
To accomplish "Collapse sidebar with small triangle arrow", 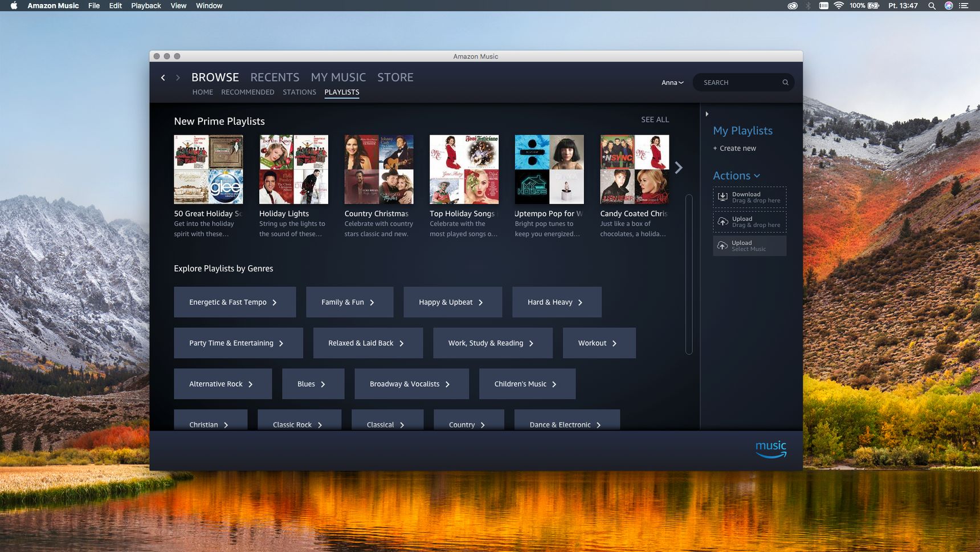I will pyautogui.click(x=707, y=114).
